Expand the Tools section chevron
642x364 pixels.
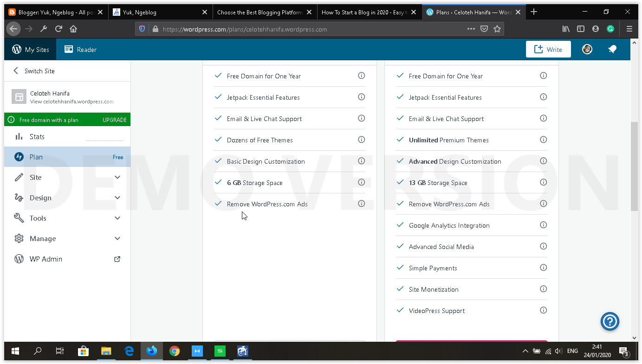[117, 218]
